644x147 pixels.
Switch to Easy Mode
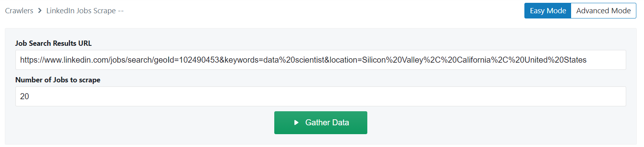point(548,11)
